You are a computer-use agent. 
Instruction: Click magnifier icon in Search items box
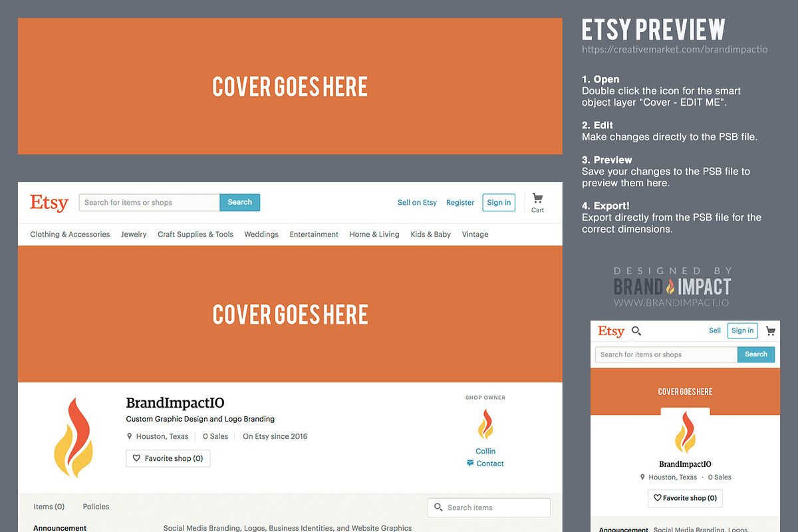438,507
